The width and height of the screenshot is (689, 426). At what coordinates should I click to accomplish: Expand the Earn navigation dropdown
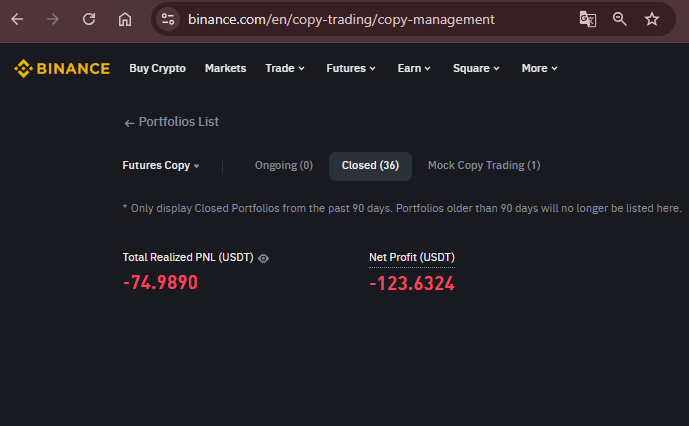414,69
